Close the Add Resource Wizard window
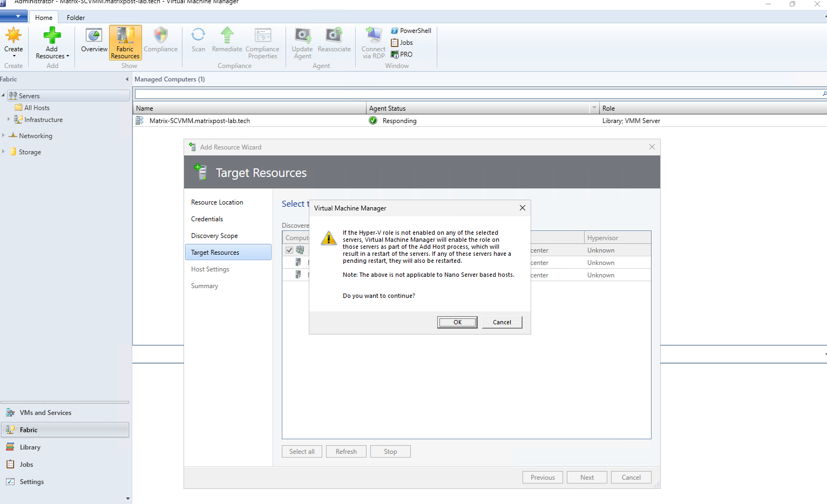Screen dimensions: 827x504 click(652, 147)
